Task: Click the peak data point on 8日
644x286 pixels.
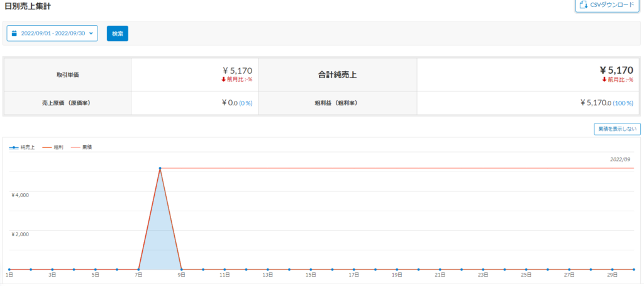Action: 160,168
